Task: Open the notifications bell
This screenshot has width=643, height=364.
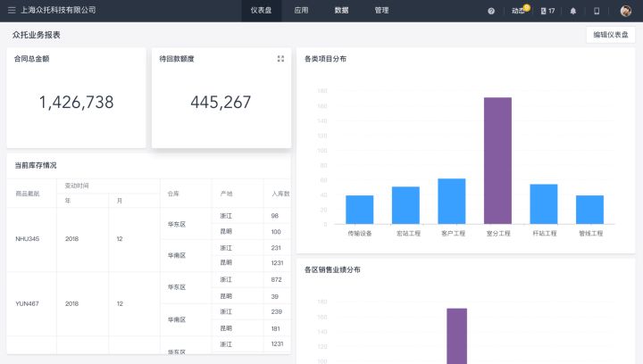Action: click(x=572, y=11)
